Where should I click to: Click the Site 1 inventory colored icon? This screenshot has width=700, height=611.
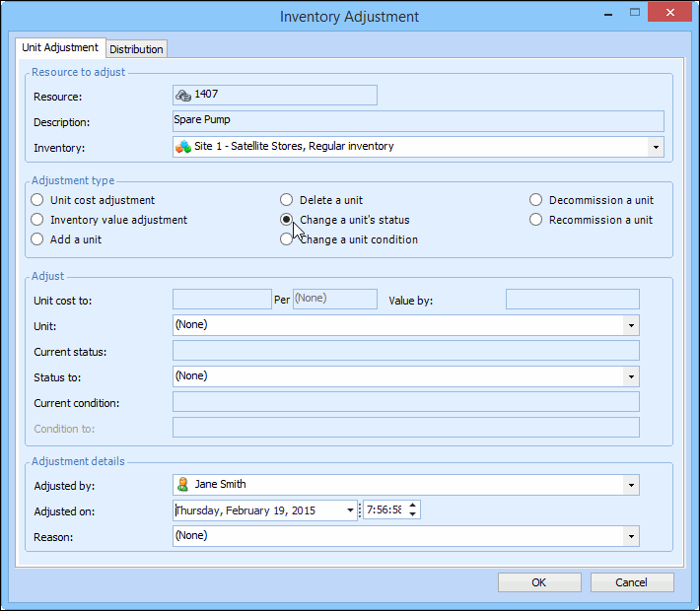click(182, 147)
